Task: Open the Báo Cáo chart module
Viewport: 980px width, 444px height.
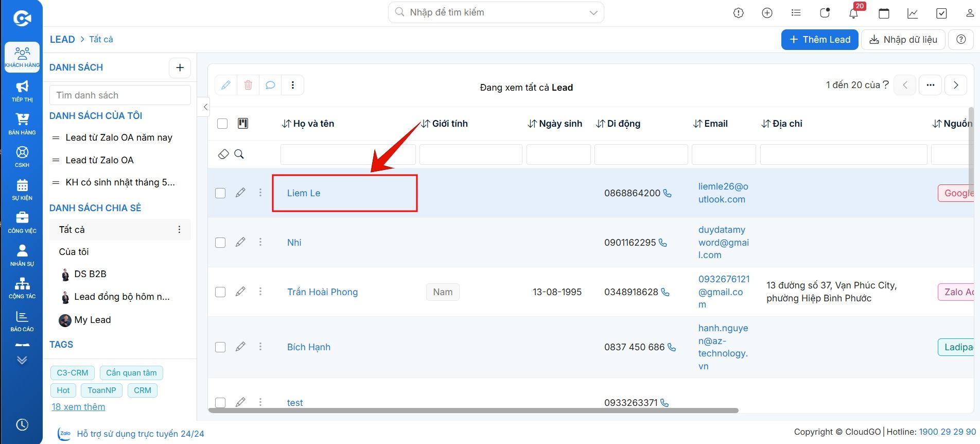Action: (22, 321)
